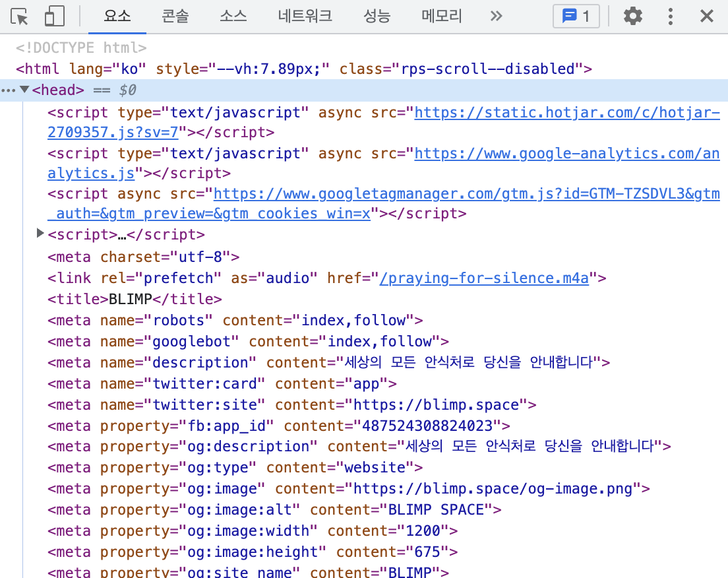
Task: Close the DevTools panel
Action: click(707, 16)
